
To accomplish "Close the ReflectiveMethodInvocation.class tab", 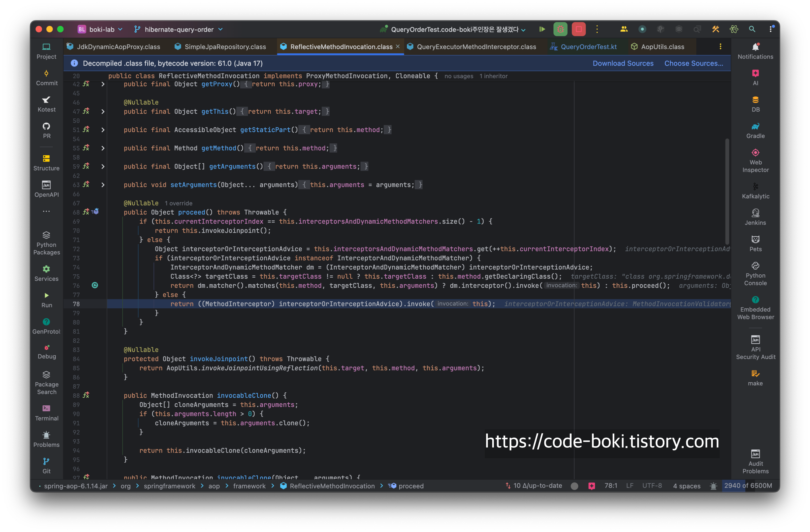I will pyautogui.click(x=397, y=47).
